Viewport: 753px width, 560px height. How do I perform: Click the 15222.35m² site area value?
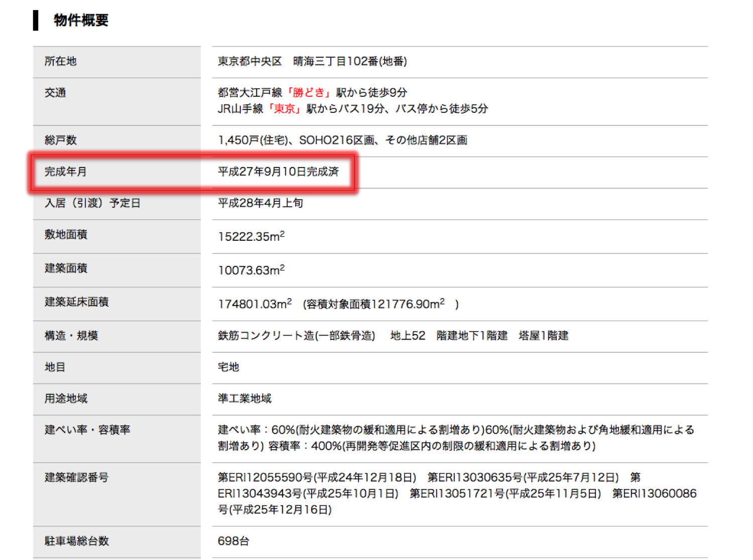pos(251,236)
